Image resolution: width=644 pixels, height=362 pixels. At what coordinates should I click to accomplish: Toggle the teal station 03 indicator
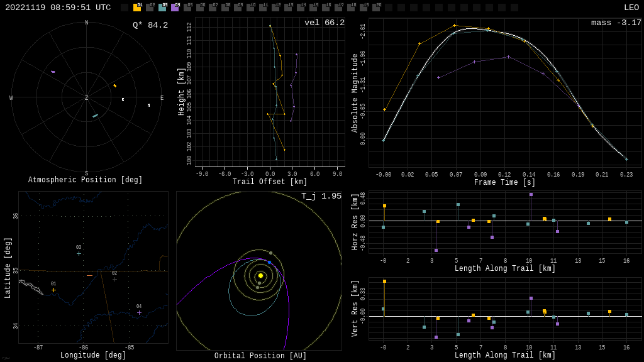coord(162,8)
